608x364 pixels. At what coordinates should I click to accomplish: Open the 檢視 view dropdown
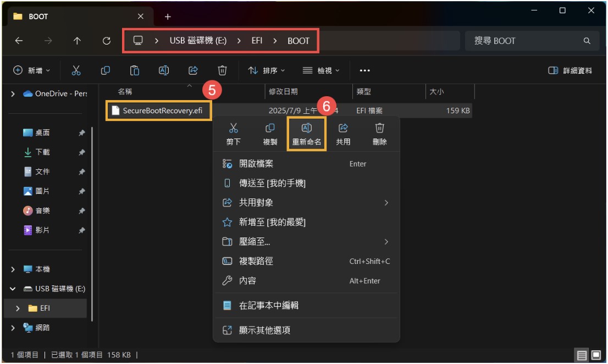pyautogui.click(x=321, y=70)
